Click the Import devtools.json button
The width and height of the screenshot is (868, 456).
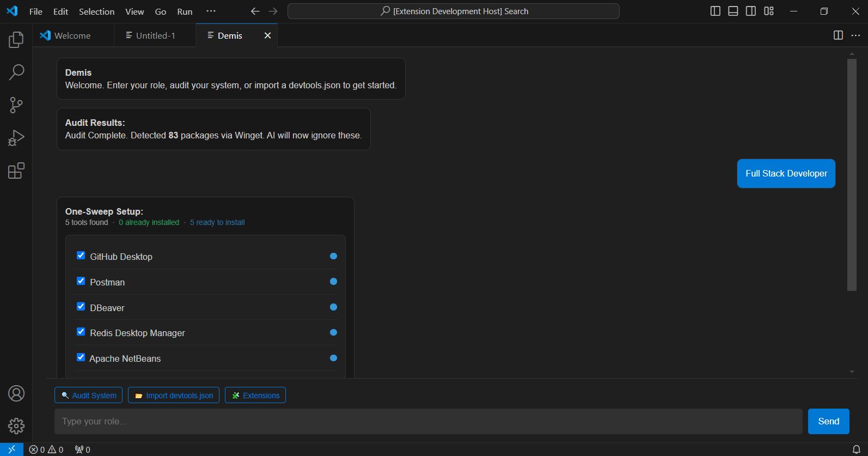(x=174, y=396)
